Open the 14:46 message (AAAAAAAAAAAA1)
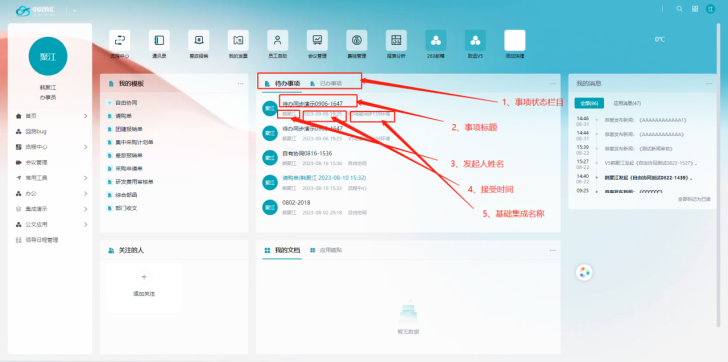728x362 pixels. click(645, 120)
